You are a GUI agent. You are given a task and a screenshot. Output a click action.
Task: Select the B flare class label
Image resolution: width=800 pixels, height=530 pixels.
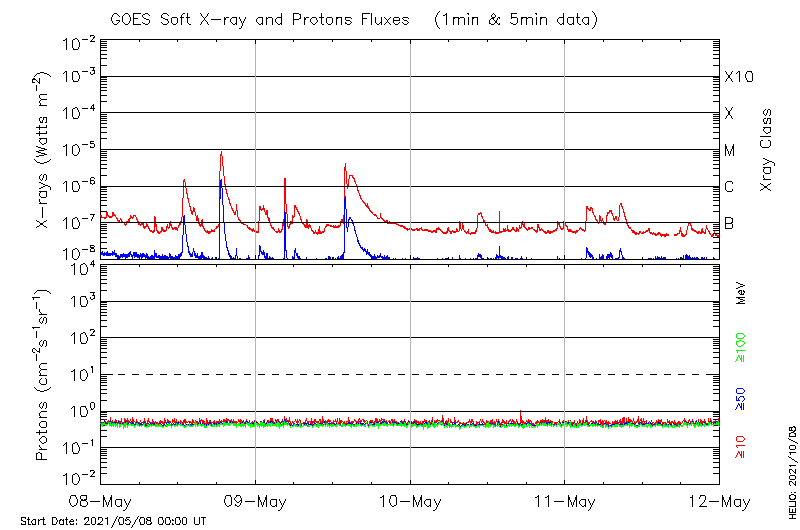click(x=729, y=223)
